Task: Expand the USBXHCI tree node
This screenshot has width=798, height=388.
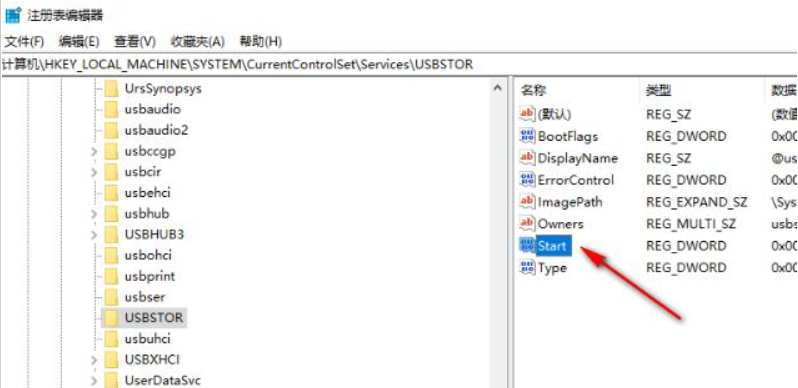Action: point(94,360)
